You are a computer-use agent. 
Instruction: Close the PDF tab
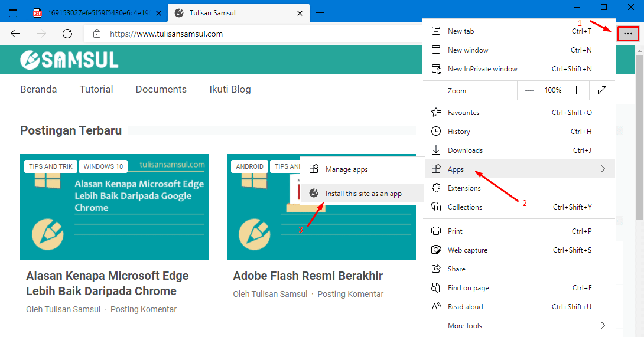[x=158, y=13]
